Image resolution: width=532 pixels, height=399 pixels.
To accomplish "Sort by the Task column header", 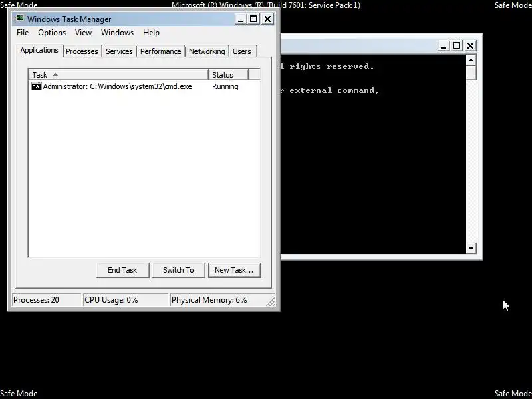I will point(118,75).
